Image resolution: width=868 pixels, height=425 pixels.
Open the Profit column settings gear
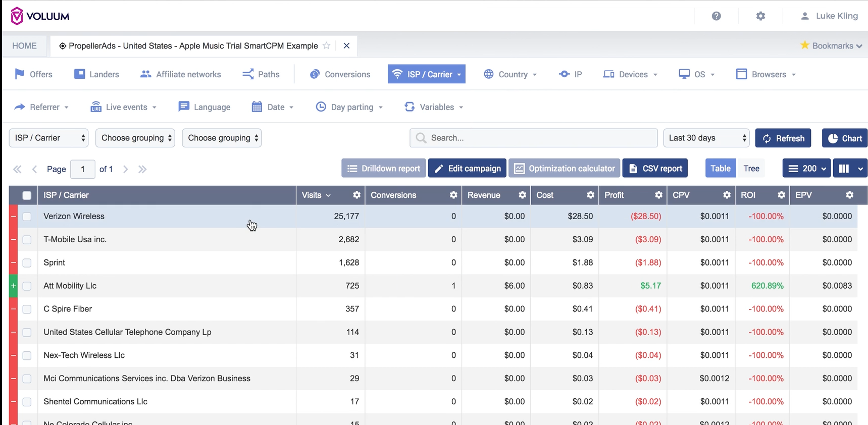[658, 195]
